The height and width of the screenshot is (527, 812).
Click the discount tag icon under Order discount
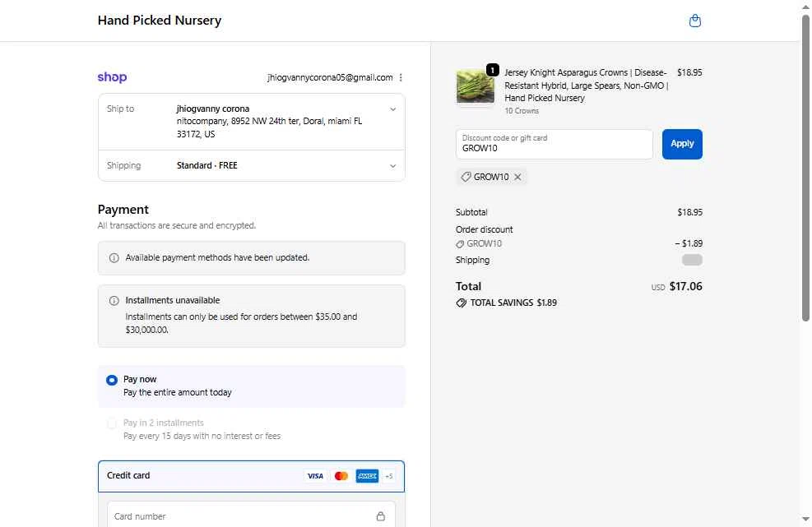point(460,244)
